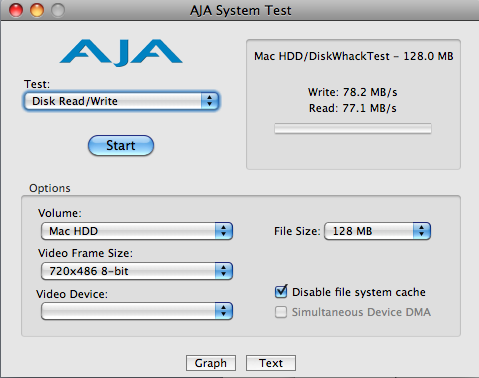
Task: Open the Volume dropdown showing Mac HDD
Action: 137,231
